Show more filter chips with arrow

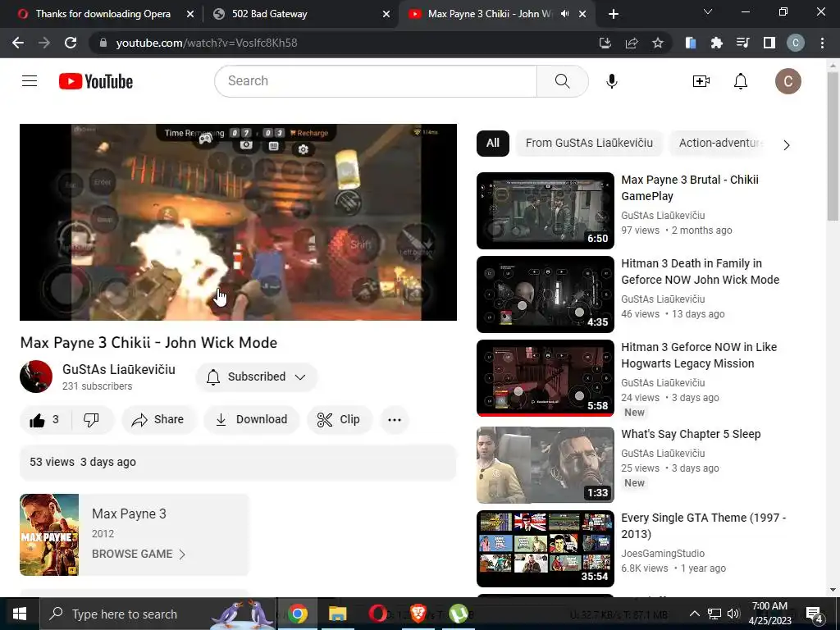pyautogui.click(x=786, y=145)
